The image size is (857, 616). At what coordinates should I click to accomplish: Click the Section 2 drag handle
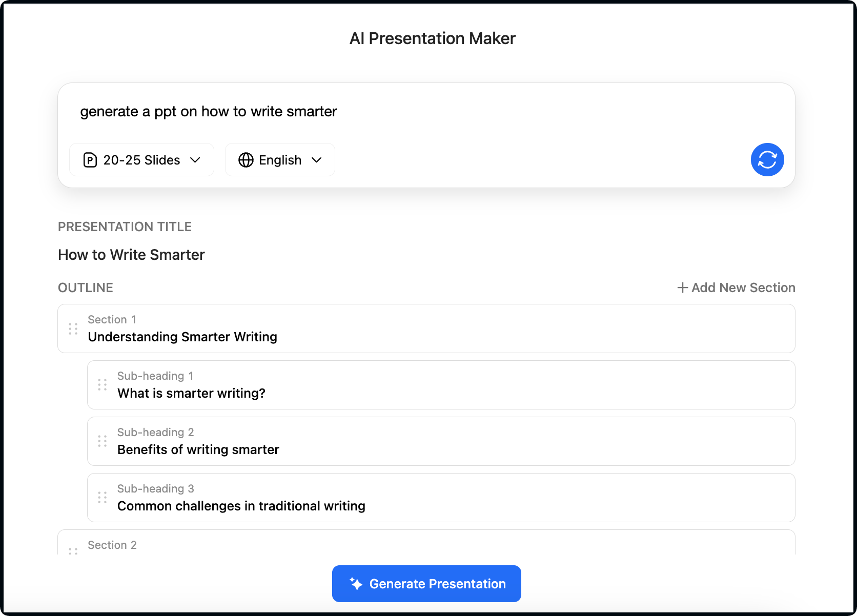[73, 550]
